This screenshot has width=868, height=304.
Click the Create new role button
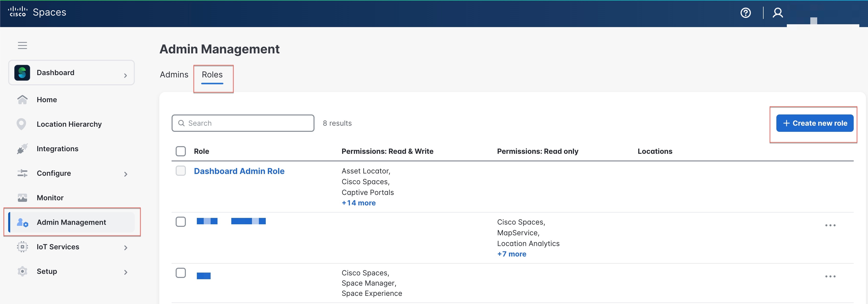[x=814, y=123]
